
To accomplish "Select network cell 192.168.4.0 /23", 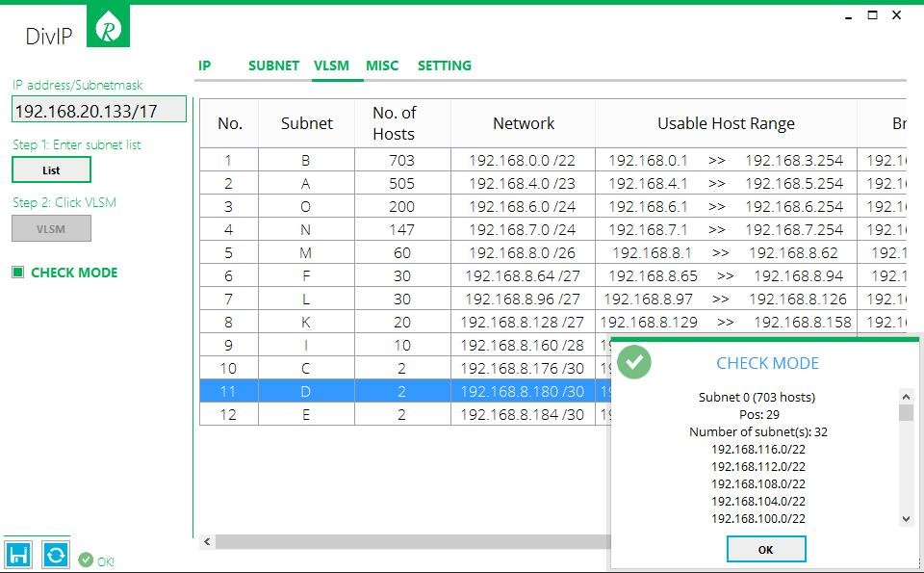I will 524,183.
